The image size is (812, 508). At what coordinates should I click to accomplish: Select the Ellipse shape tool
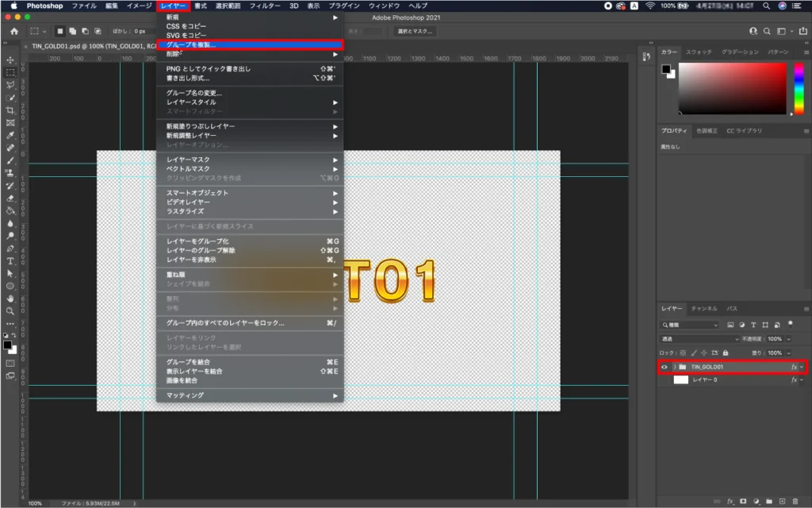(10, 286)
